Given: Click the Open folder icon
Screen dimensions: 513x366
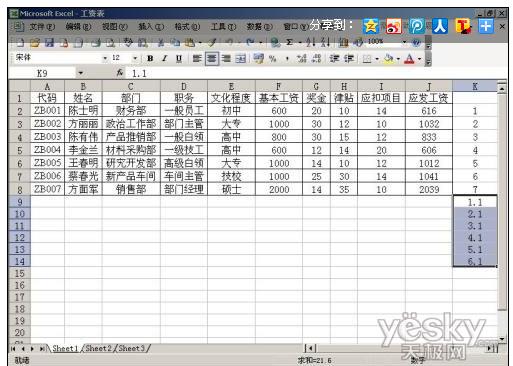Looking at the screenshot, I should click(x=35, y=42).
